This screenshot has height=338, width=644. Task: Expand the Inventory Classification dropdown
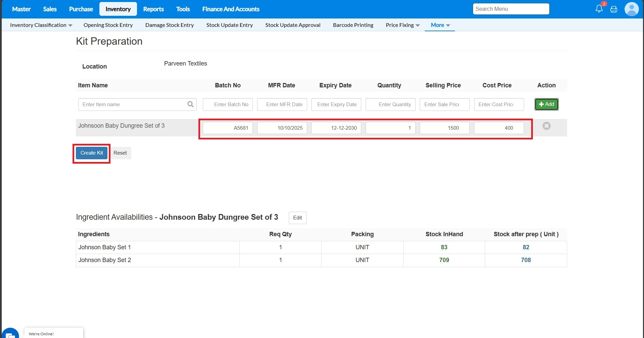(41, 25)
